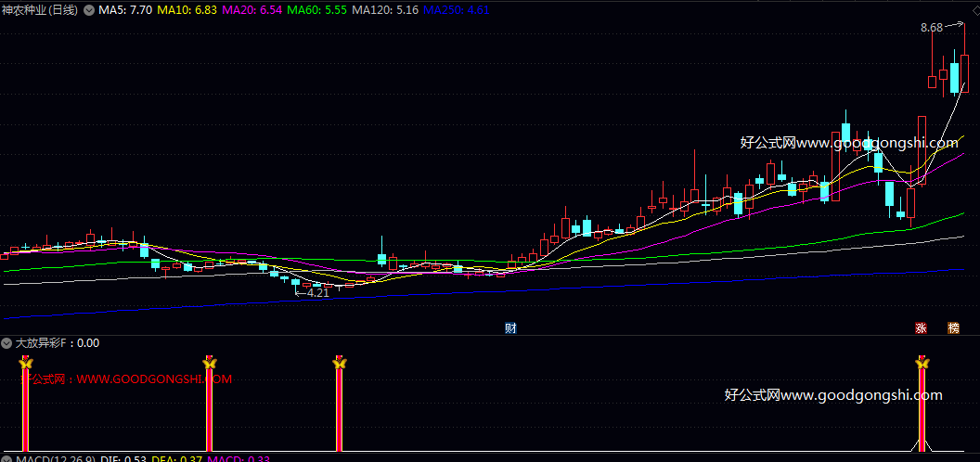Click the 榜 marker below the chart
This screenshot has height=462, width=980.
pos(953,328)
